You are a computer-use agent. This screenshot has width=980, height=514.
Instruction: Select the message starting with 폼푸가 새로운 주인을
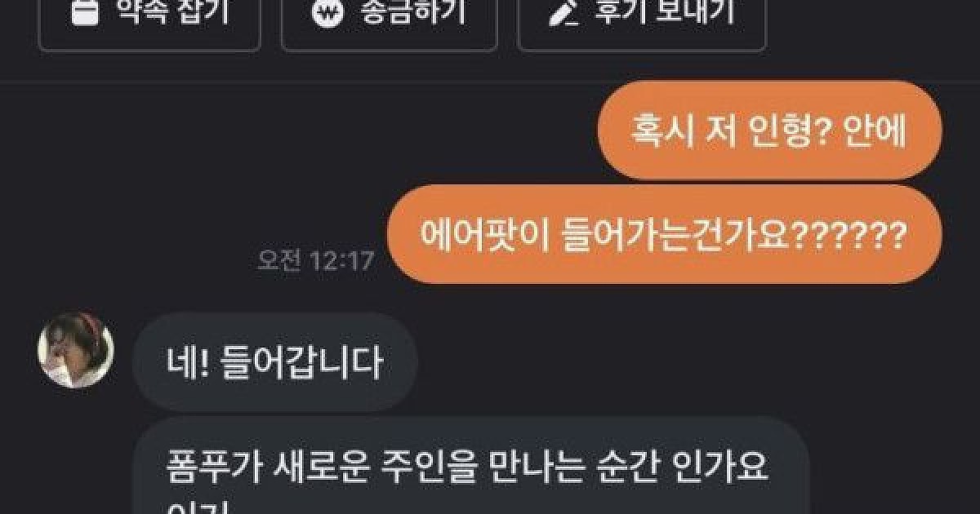(470, 465)
